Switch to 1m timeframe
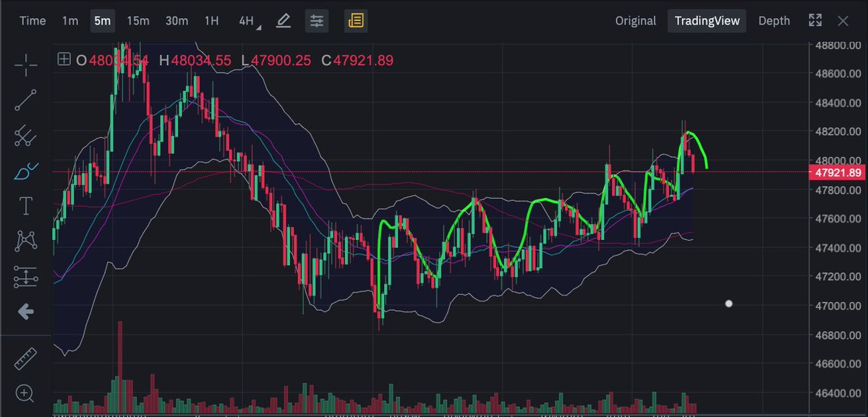Screen dimensions: 868x417 pyautogui.click(x=70, y=21)
